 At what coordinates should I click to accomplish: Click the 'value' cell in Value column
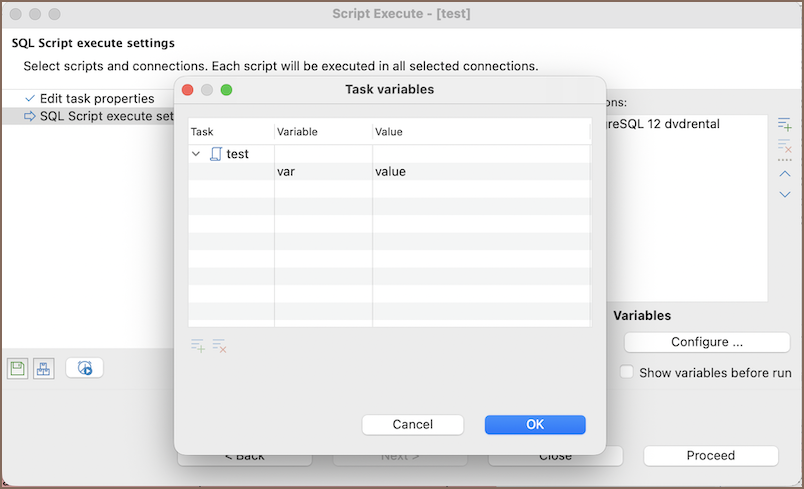pyautogui.click(x=390, y=172)
